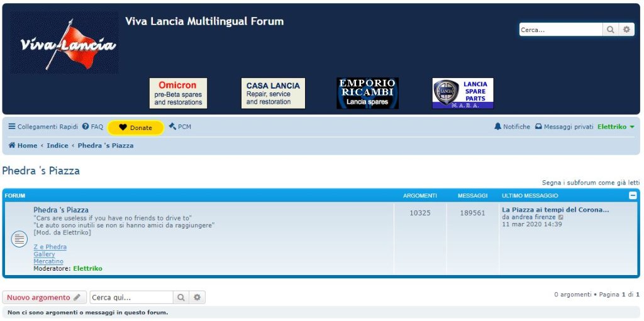Open the Omicron pre-Beta spares banner
Image resolution: width=644 pixels, height=321 pixels.
pyautogui.click(x=178, y=94)
